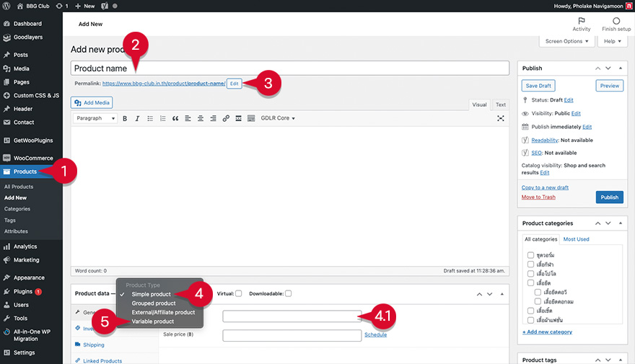The height and width of the screenshot is (364, 635).
Task: Enable the Virtual checkbox
Action: click(x=239, y=293)
